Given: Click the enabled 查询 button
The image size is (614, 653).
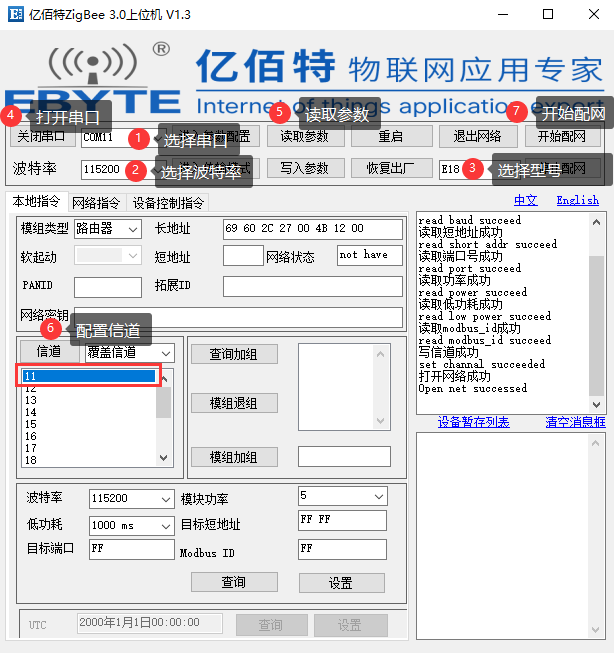Looking at the screenshot, I should (234, 582).
